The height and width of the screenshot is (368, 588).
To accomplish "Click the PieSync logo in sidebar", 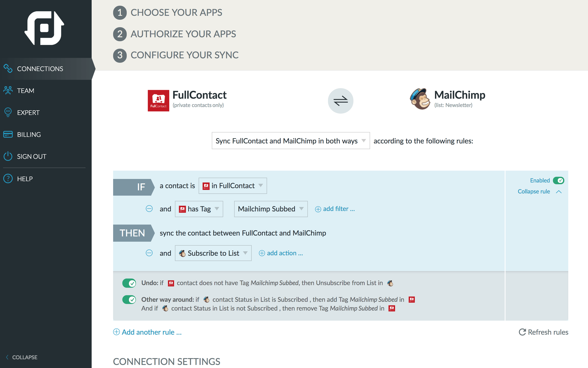I will point(44,28).
